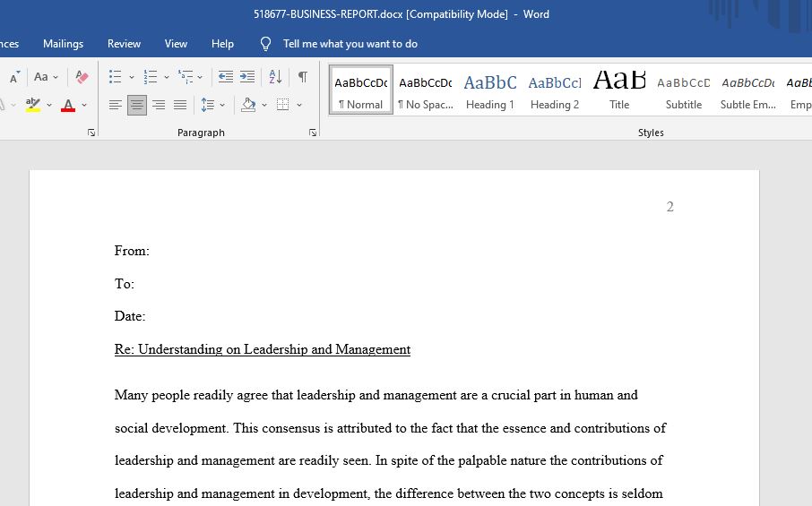Viewport: 812px width, 506px height.
Task: Click the Multilevel list icon
Action: (x=186, y=77)
